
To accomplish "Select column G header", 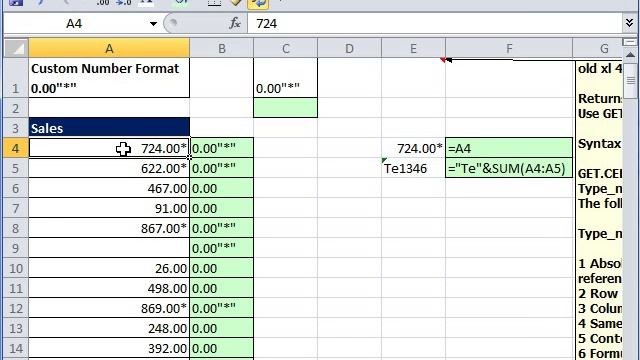I will 598,48.
